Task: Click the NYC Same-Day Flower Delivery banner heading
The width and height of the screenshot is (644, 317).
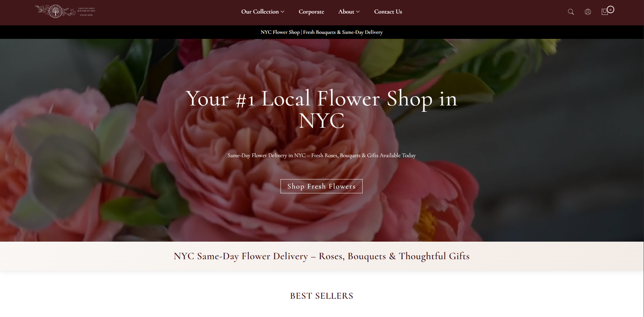Action: click(321, 256)
